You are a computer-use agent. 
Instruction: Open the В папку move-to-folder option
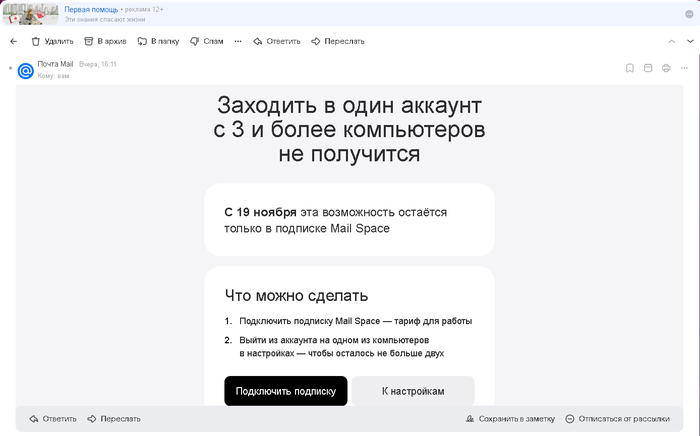pos(158,42)
